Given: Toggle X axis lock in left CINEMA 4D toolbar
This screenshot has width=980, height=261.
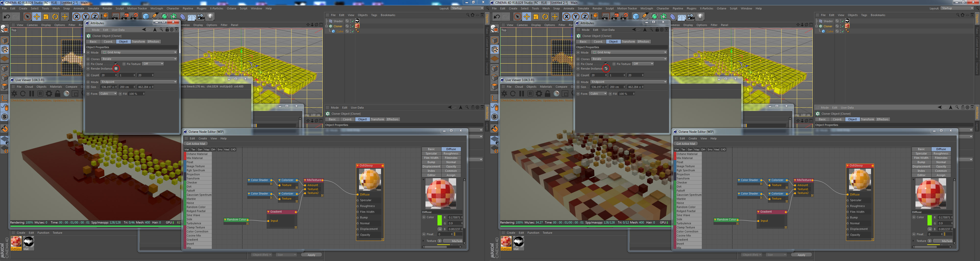Looking at the screenshot, I should 77,16.
